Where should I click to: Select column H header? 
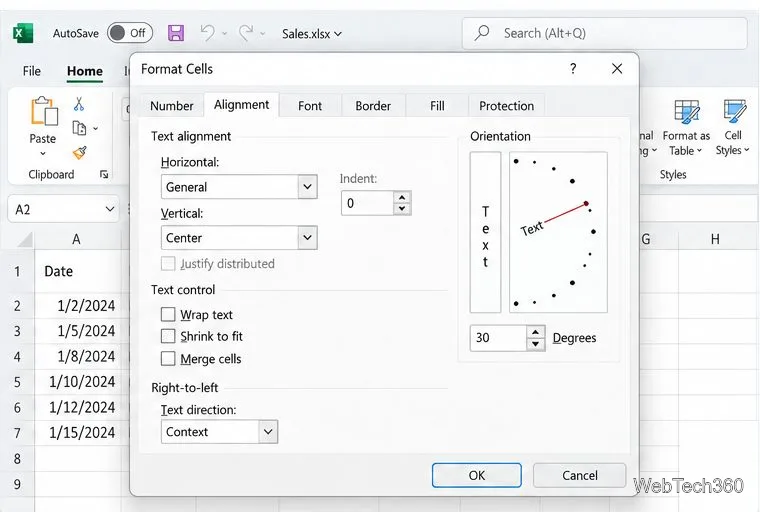pyautogui.click(x=715, y=239)
